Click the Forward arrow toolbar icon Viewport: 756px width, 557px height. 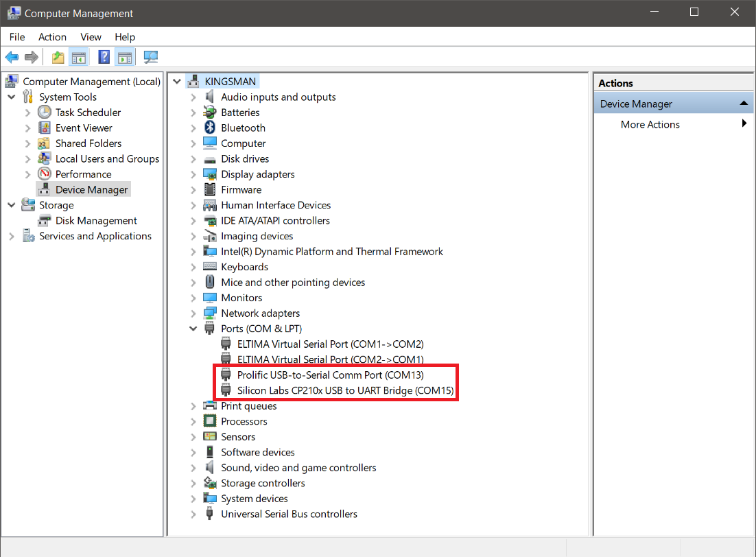point(32,58)
